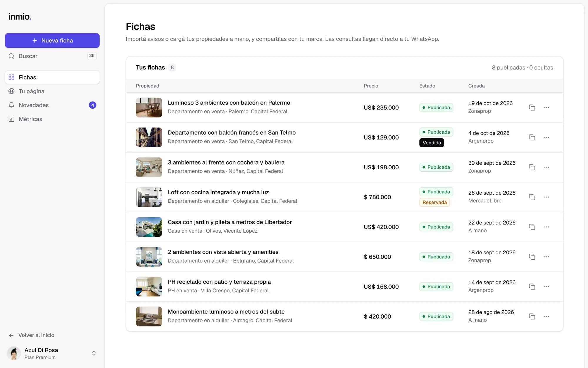Click Volver al inicio link
588x368 pixels.
pos(31,335)
